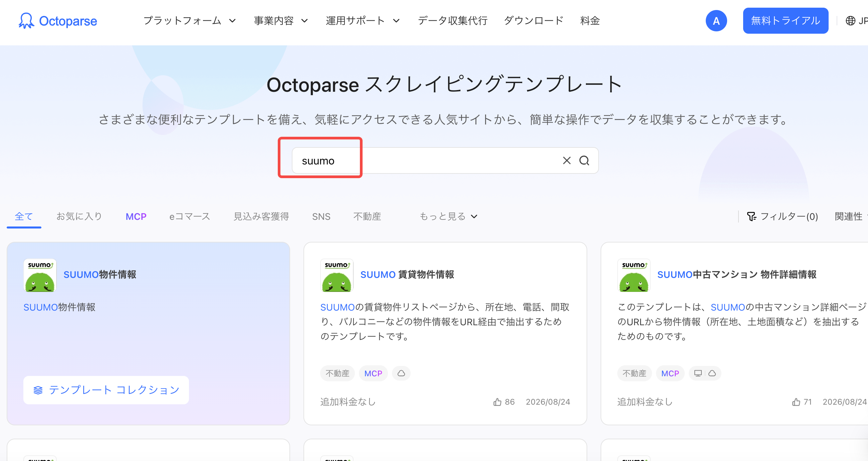Expand the 事業内容 menu
868x461 pixels.
281,21
